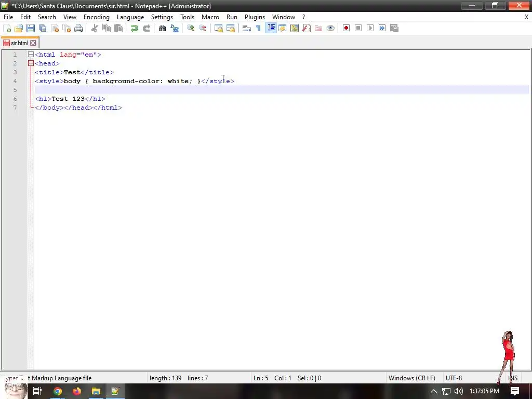Open the Run menu
The height and width of the screenshot is (399, 532).
(x=232, y=17)
